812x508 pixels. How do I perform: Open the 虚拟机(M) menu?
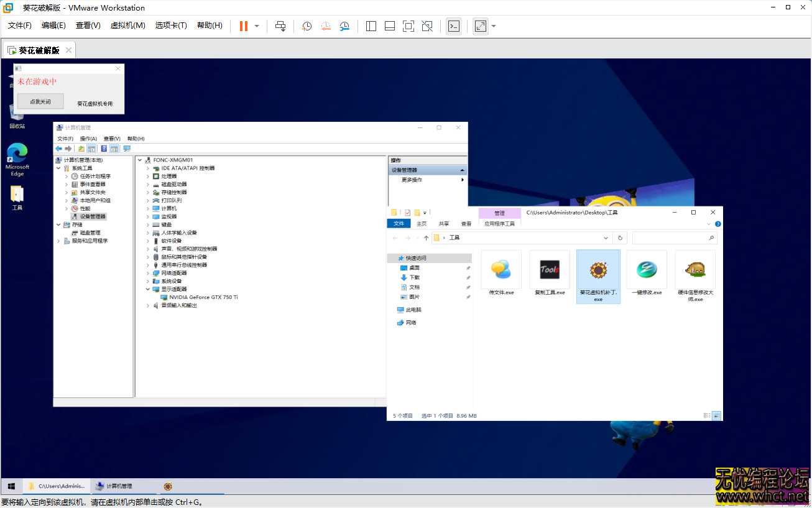click(x=127, y=25)
